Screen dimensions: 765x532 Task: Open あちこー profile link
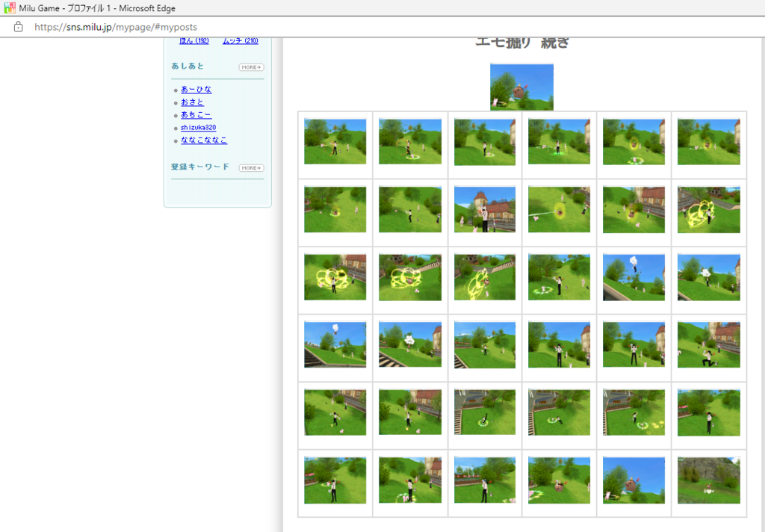pos(196,115)
